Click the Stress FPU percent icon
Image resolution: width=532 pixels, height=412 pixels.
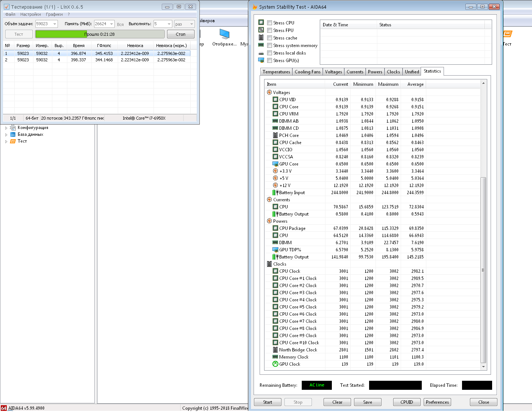[x=261, y=30]
